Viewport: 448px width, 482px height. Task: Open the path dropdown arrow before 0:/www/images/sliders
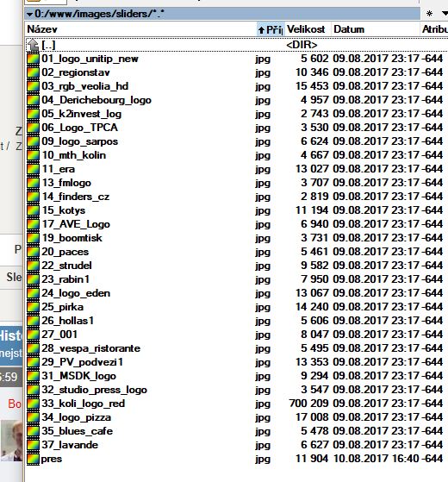pos(29,14)
